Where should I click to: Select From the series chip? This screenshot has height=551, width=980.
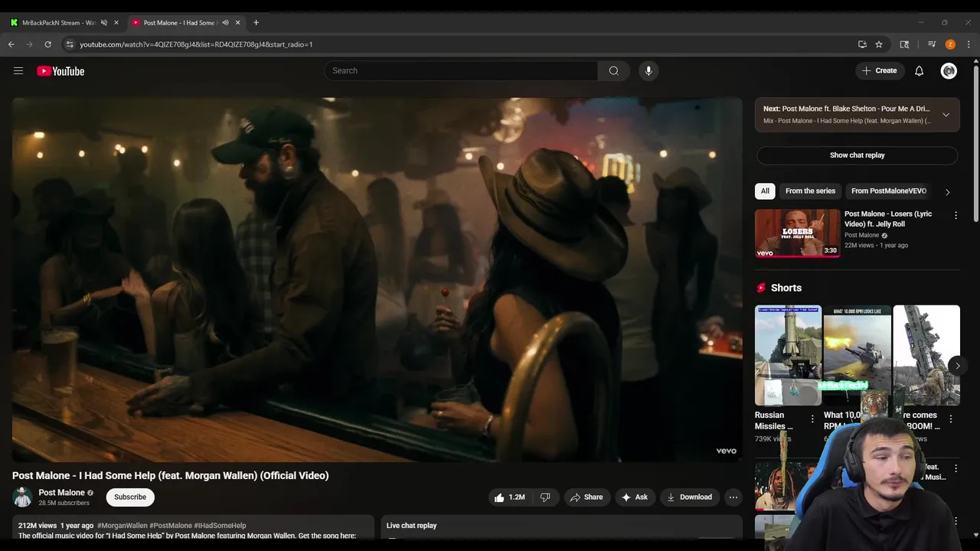point(810,191)
